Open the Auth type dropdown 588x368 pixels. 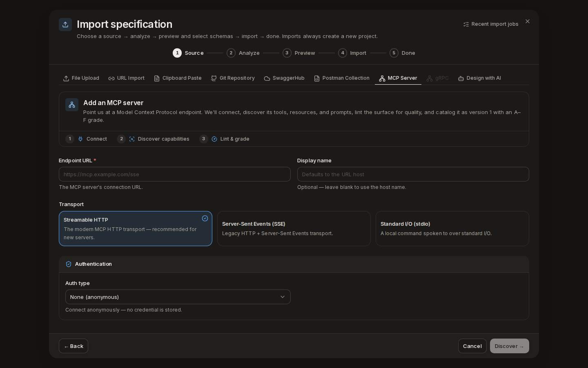coord(178,297)
